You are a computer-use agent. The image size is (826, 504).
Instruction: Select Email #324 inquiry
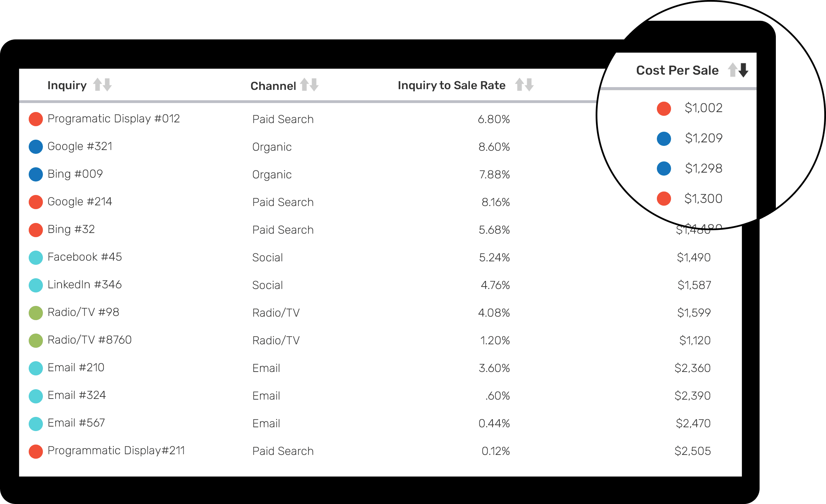point(77,395)
